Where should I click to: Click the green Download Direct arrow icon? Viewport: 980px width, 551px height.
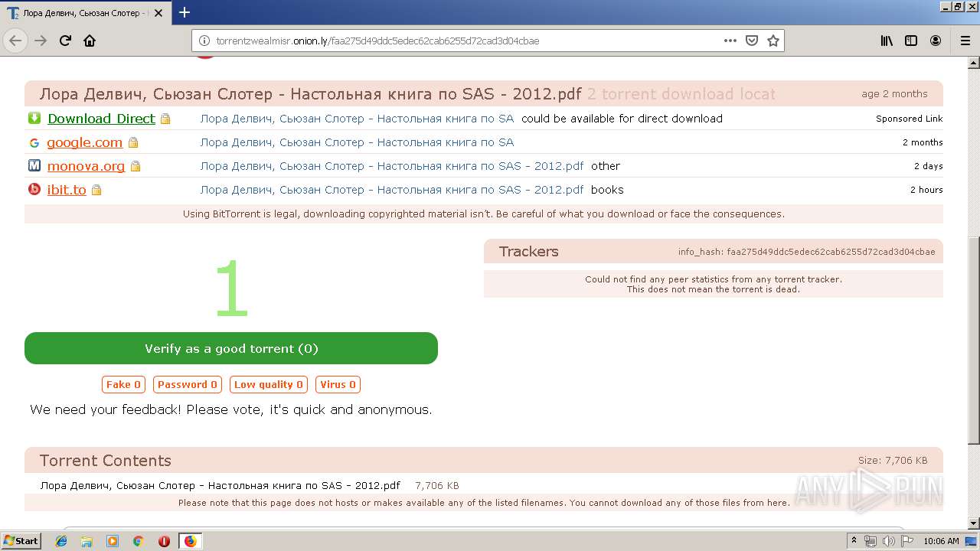pos(34,118)
